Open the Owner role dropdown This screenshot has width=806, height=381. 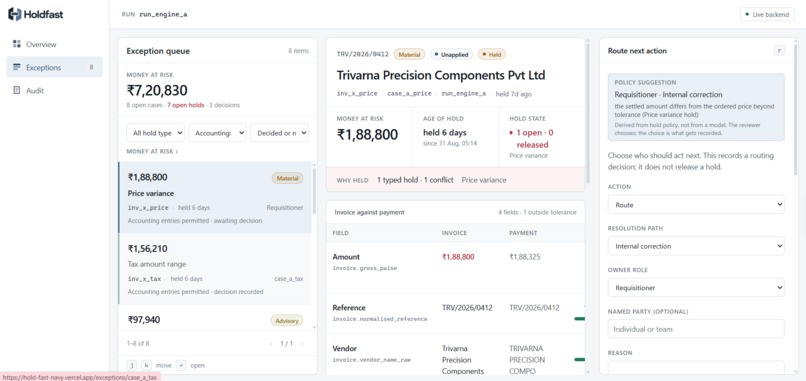pos(696,288)
